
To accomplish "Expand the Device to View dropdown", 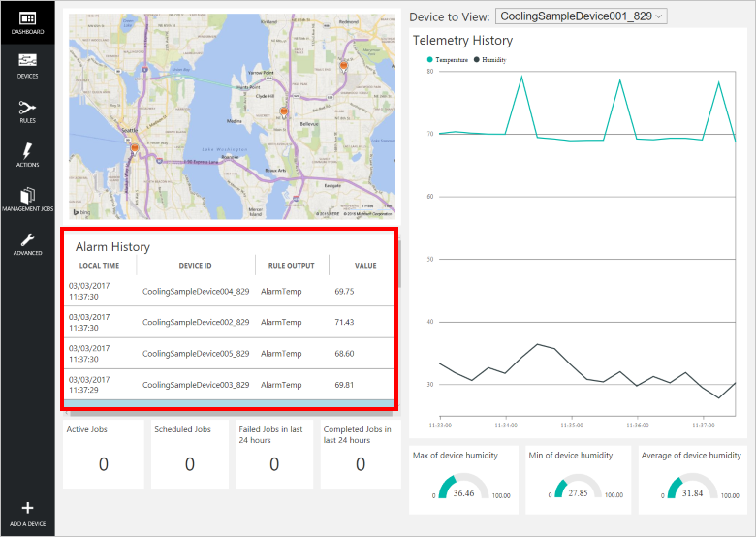I will point(581,16).
